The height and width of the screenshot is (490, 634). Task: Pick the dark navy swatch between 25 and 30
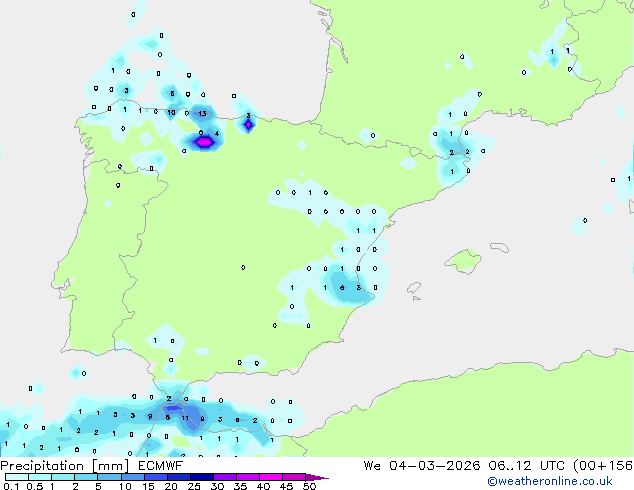coord(201,477)
